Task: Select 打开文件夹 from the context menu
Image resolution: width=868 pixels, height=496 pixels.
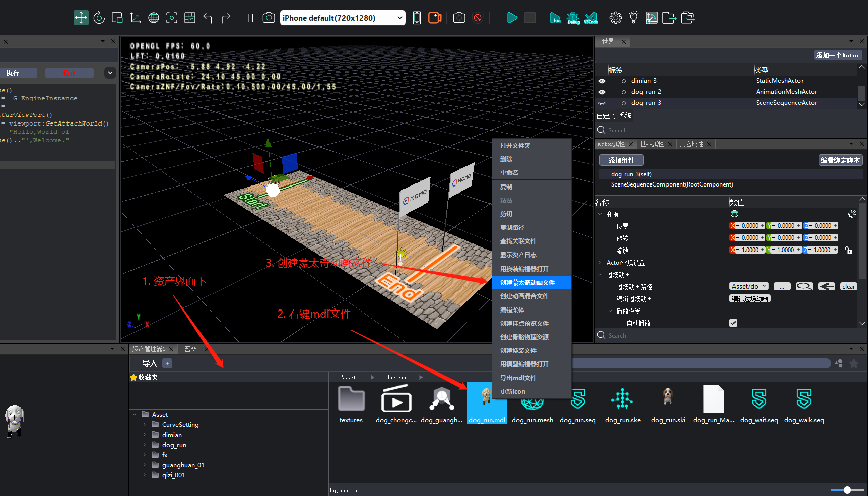Action: coord(531,145)
